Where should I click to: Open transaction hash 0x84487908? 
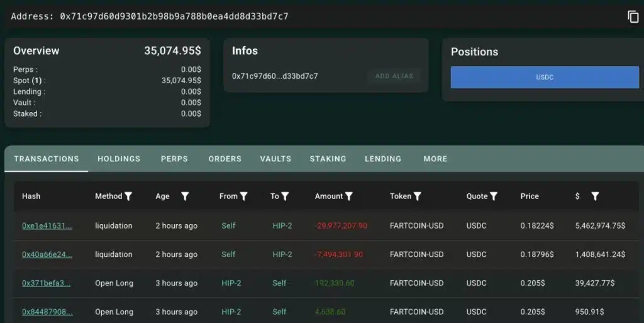point(47,312)
